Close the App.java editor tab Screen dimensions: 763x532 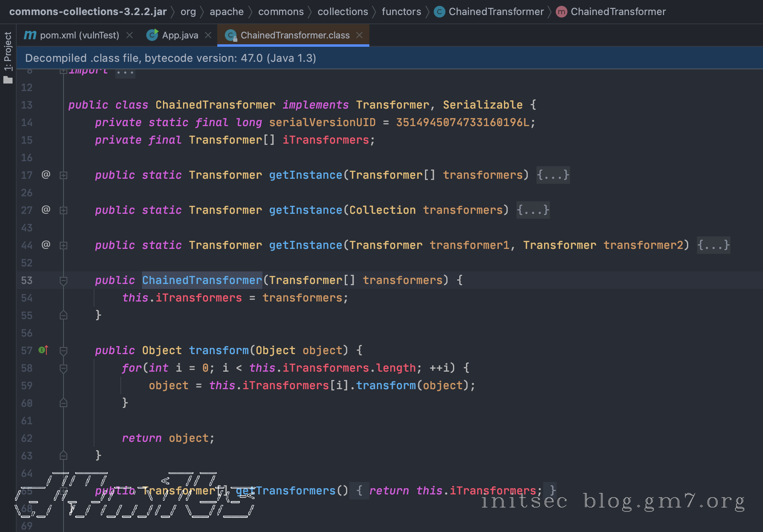(x=208, y=35)
